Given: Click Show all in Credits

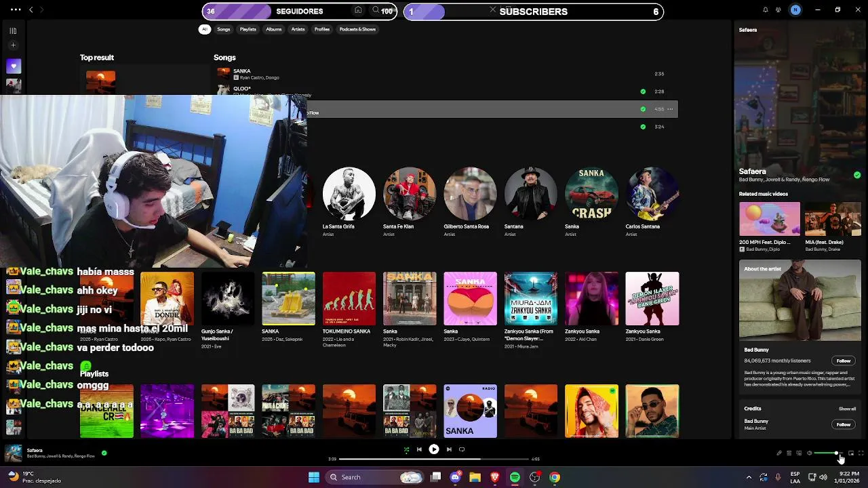Looking at the screenshot, I should tap(847, 409).
